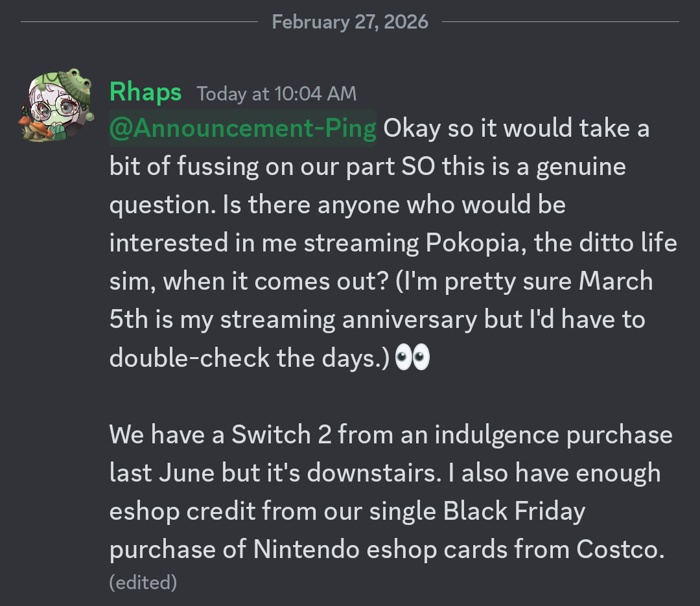Click the 'Today at 10:04 AM' timestamp

pos(277,94)
